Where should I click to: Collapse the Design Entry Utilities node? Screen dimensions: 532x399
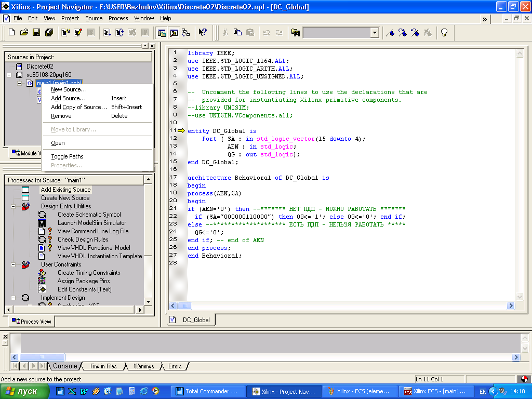click(x=13, y=206)
